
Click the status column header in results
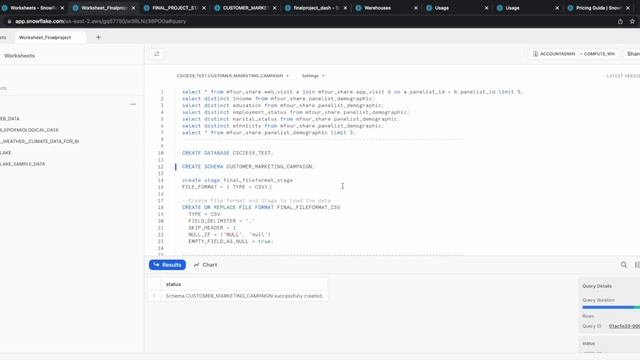click(173, 284)
